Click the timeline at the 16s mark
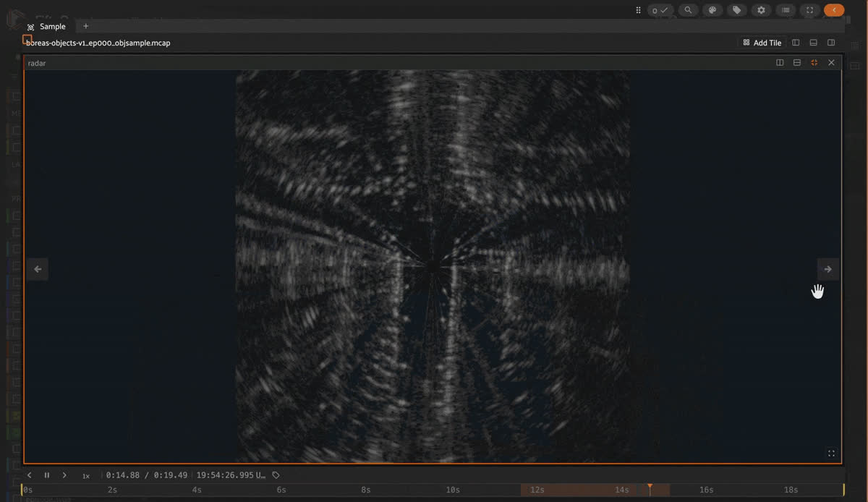 [707, 490]
